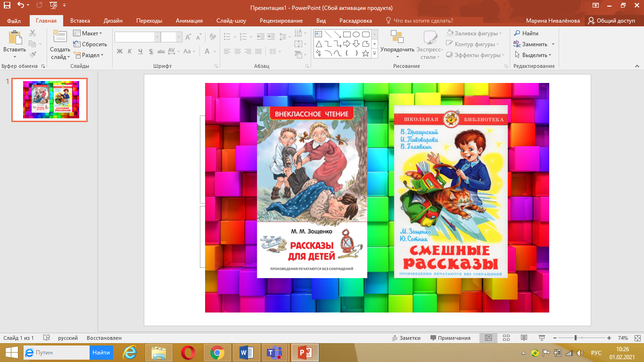Toggle underline Ч formatting
Image resolution: width=644 pixels, height=362 pixels.
[140, 51]
